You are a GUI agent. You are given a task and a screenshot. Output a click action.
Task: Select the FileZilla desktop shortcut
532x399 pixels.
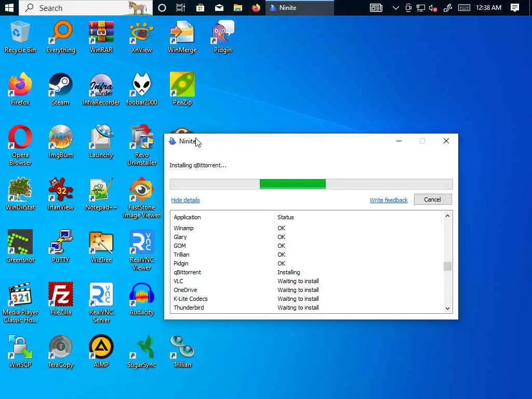61,299
